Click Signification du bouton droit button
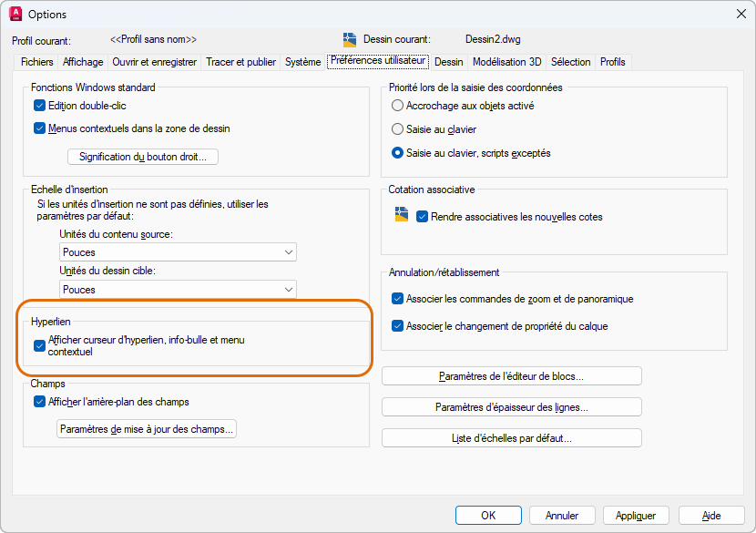This screenshot has width=756, height=533. pos(148,157)
